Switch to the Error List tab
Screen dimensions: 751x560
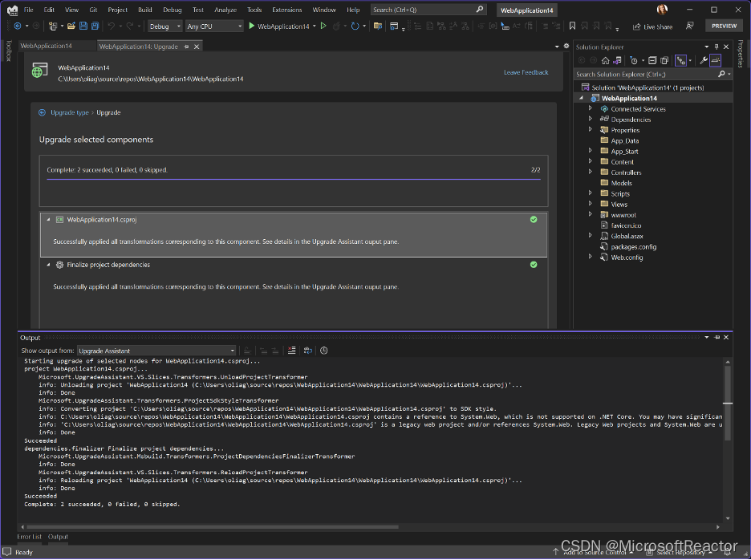tap(29, 537)
